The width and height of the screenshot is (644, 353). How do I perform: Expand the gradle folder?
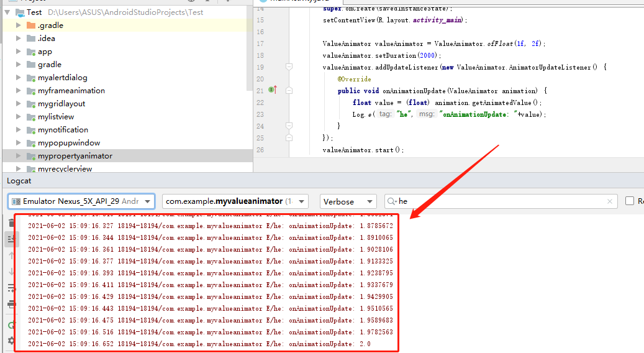coord(19,65)
